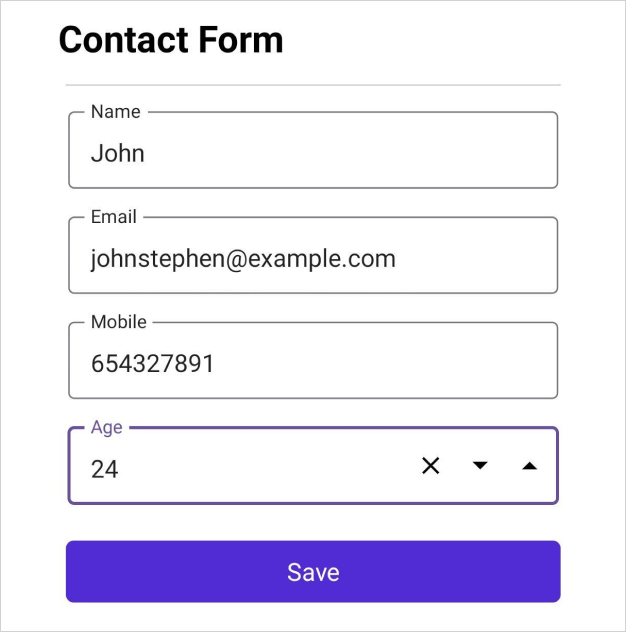Click the "Email" floating label
The height and width of the screenshot is (632, 626).
pyautogui.click(x=113, y=217)
